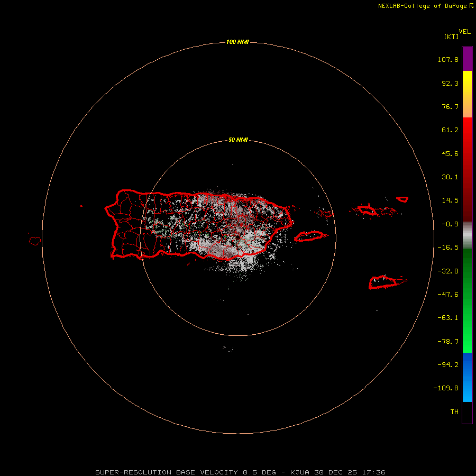
Task: Select the -63.1 velocity scale value
Action: (448, 318)
